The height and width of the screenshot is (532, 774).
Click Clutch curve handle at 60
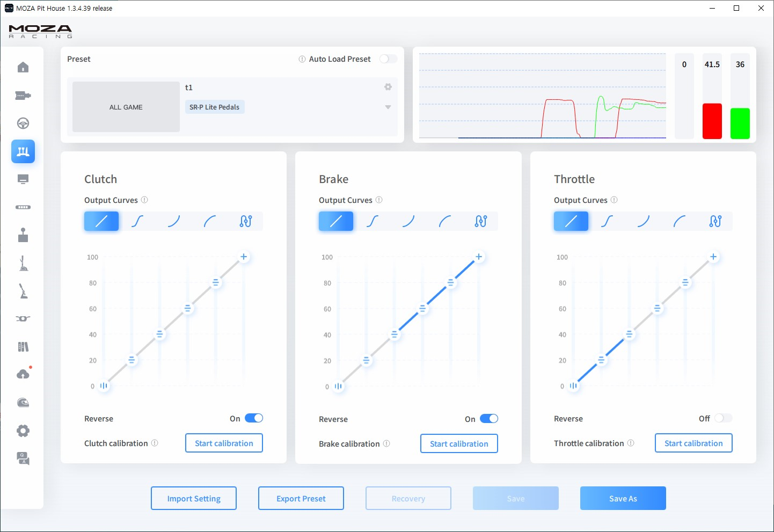(188, 308)
